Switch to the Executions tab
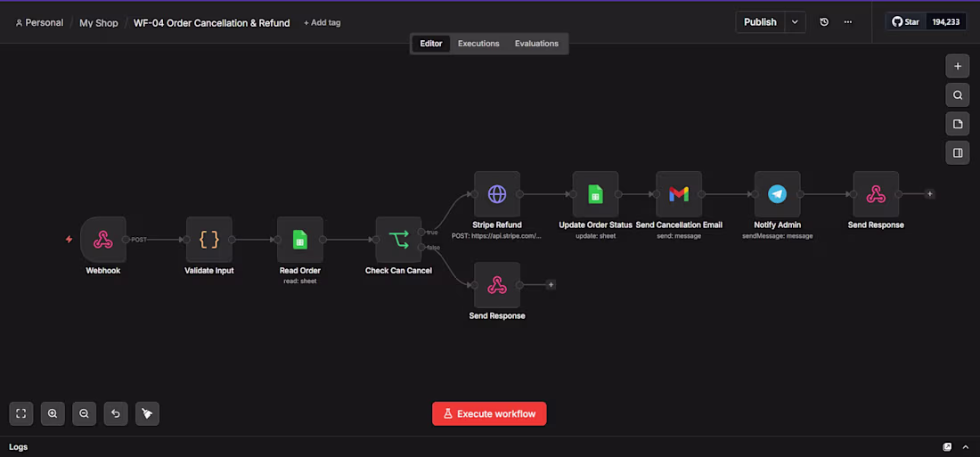980x457 pixels. click(x=478, y=44)
